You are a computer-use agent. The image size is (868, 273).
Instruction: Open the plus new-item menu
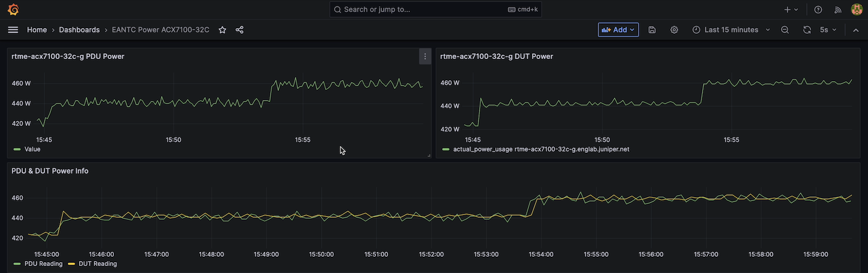791,9
